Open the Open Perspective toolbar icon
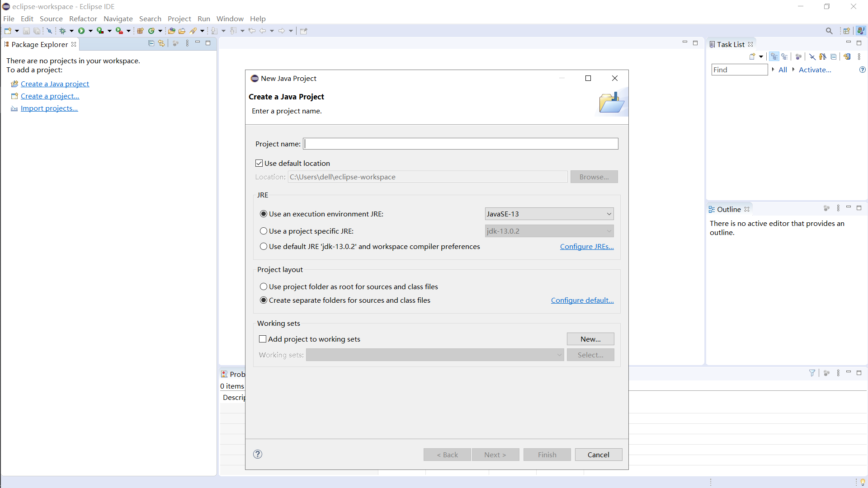The height and width of the screenshot is (488, 868). pyautogui.click(x=846, y=31)
